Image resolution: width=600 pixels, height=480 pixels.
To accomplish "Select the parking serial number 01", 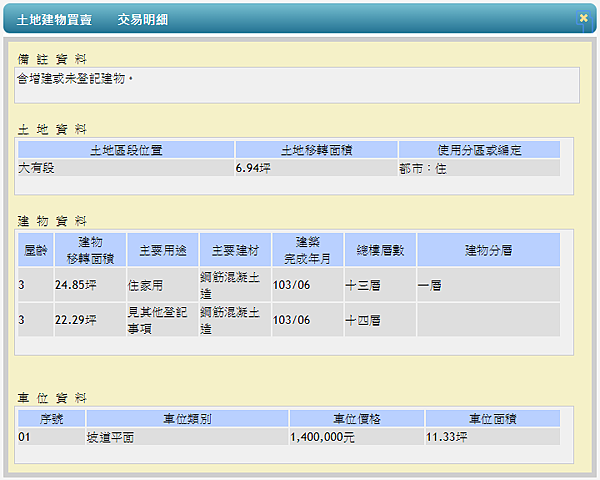I will [51, 436].
